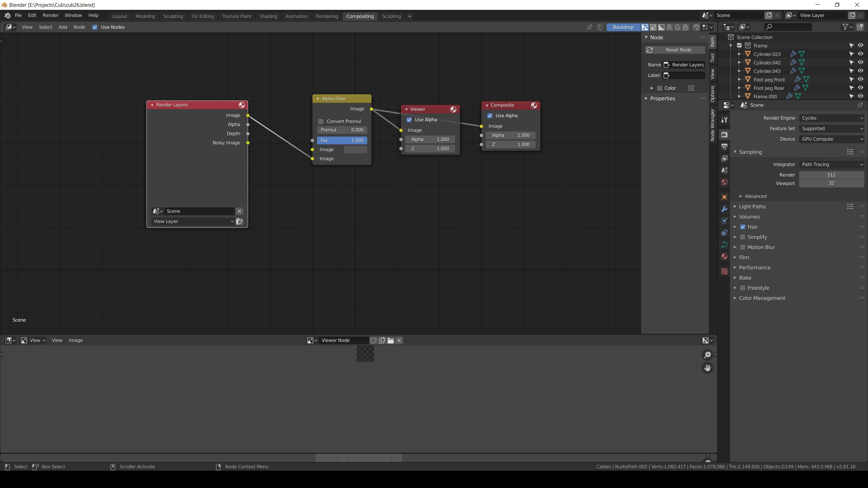
Task: Click the zoom magnifier in image viewer
Action: pyautogui.click(x=707, y=355)
